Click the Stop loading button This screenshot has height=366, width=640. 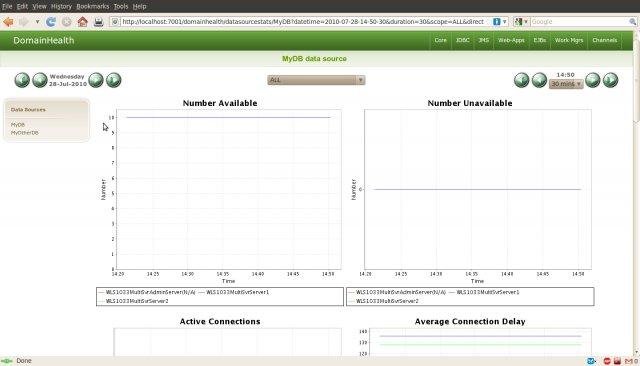[67, 22]
